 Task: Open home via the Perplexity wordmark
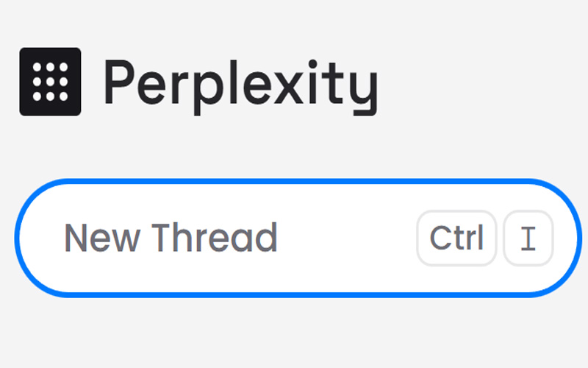click(240, 82)
